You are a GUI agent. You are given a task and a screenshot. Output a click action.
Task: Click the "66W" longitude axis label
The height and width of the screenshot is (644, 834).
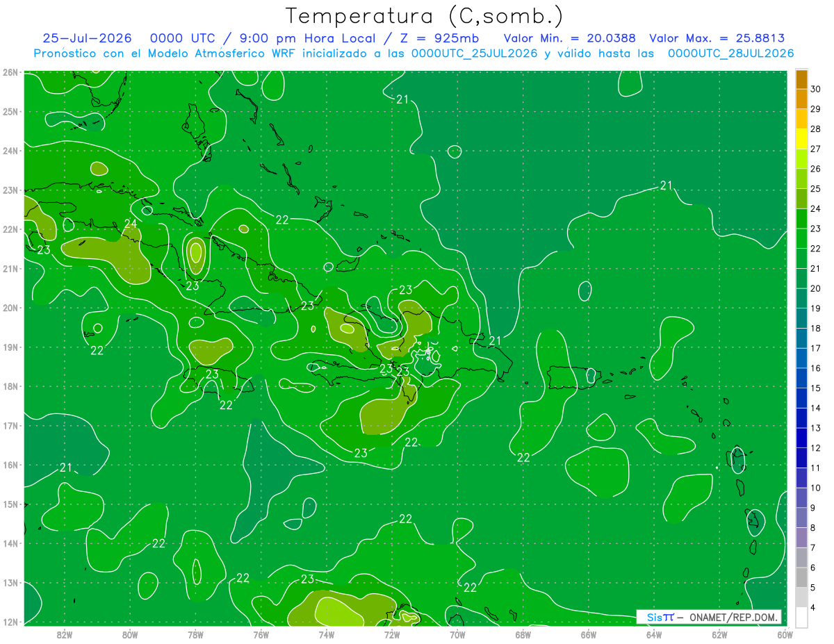pos(589,634)
